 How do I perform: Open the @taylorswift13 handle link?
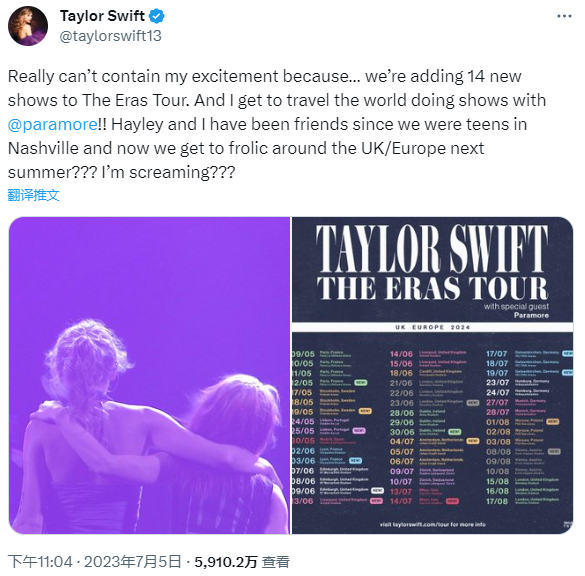(110, 36)
